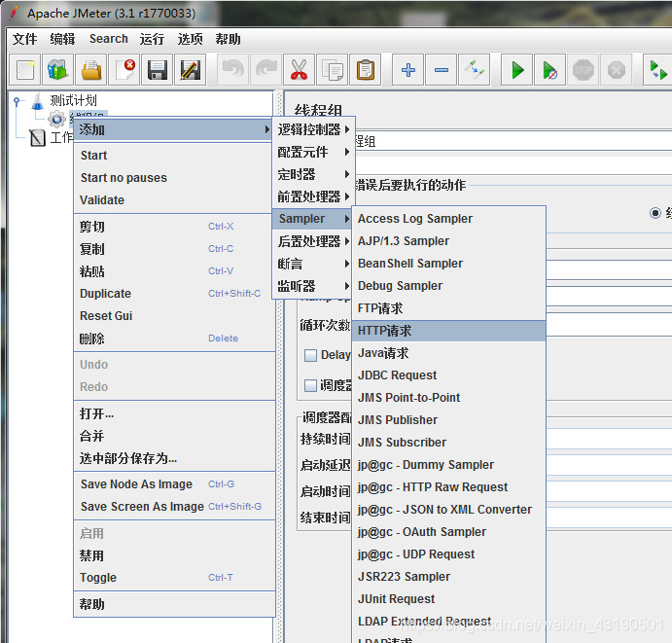Choose JDBC Request entry
Image resolution: width=672 pixels, height=643 pixels.
pyautogui.click(x=448, y=375)
